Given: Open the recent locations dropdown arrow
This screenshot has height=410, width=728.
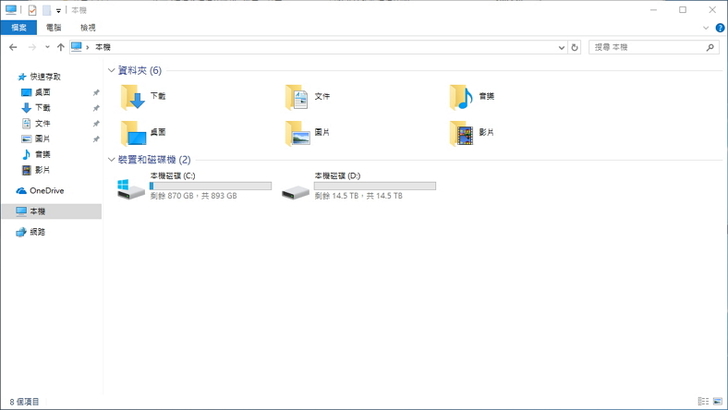Looking at the screenshot, I should [x=47, y=47].
